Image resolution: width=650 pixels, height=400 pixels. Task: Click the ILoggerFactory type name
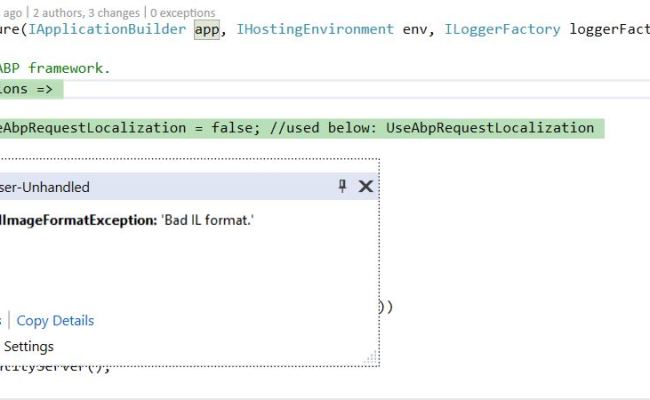(x=502, y=29)
